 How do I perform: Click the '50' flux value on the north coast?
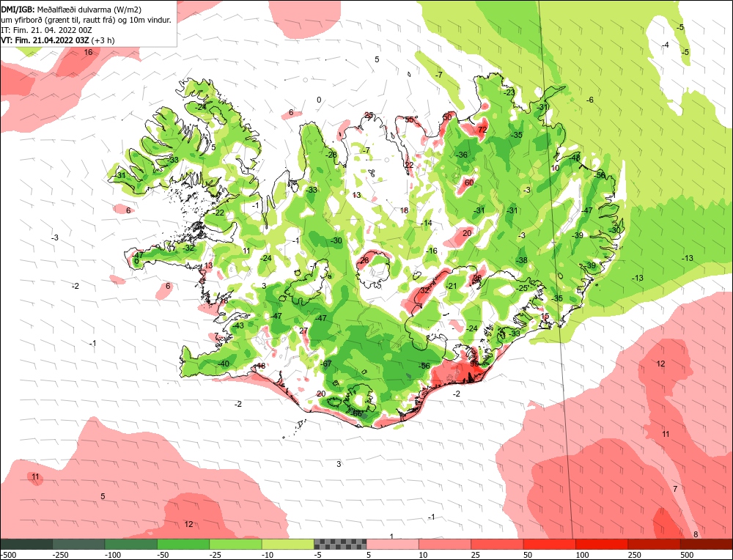point(447,117)
